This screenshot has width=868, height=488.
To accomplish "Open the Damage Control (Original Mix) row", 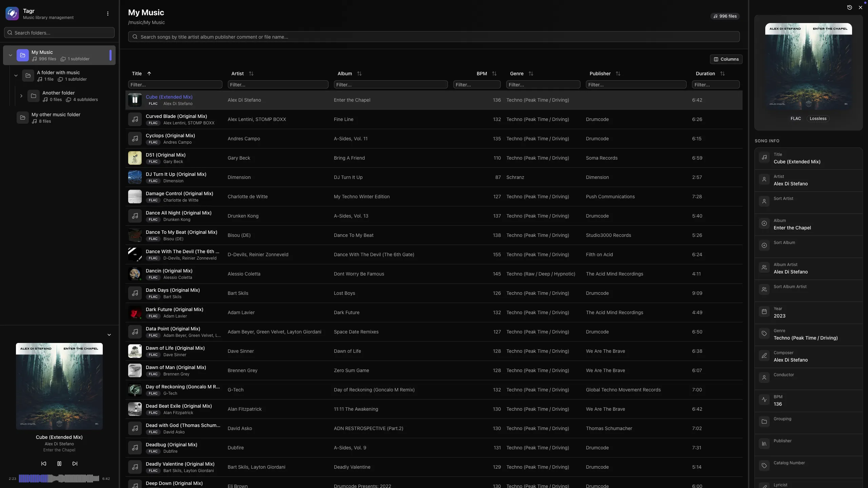I will [434, 197].
